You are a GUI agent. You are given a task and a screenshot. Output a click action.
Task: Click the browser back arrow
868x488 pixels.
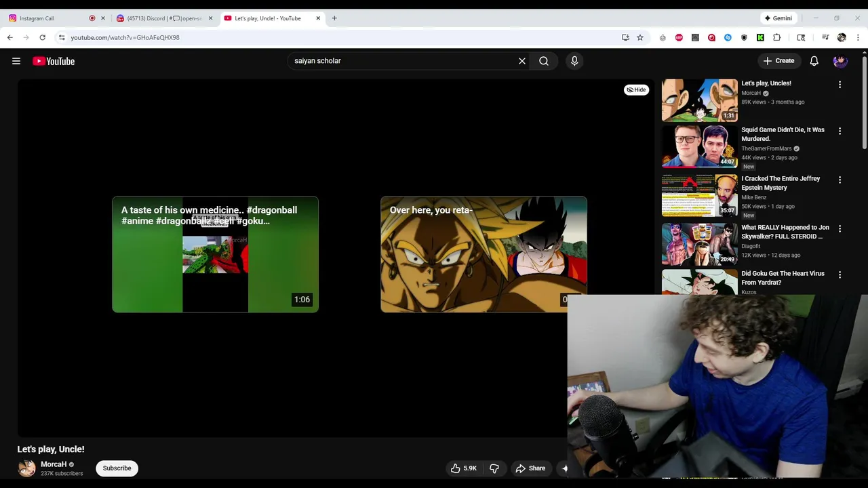[x=10, y=37]
